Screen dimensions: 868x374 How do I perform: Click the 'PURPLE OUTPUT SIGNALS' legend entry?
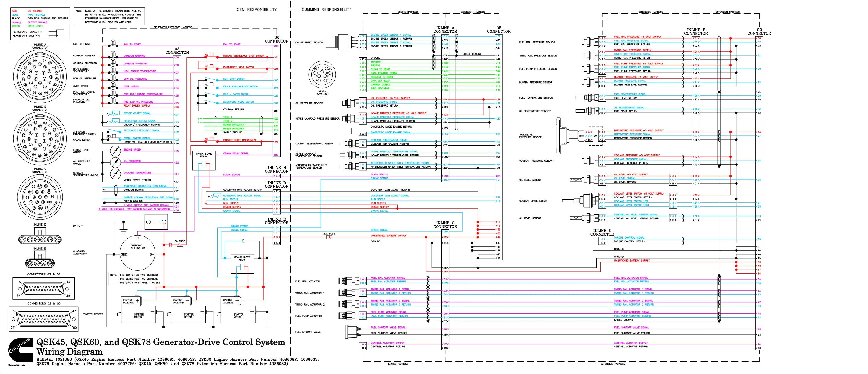point(30,22)
